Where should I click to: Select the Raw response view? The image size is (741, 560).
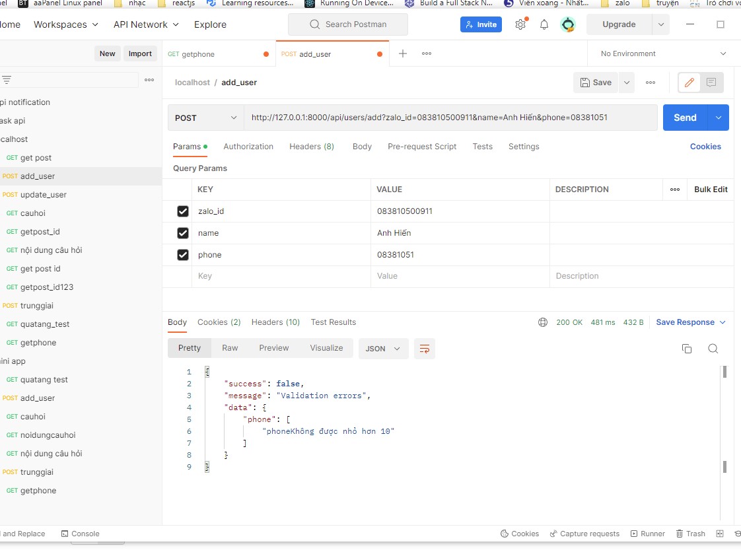tap(230, 348)
